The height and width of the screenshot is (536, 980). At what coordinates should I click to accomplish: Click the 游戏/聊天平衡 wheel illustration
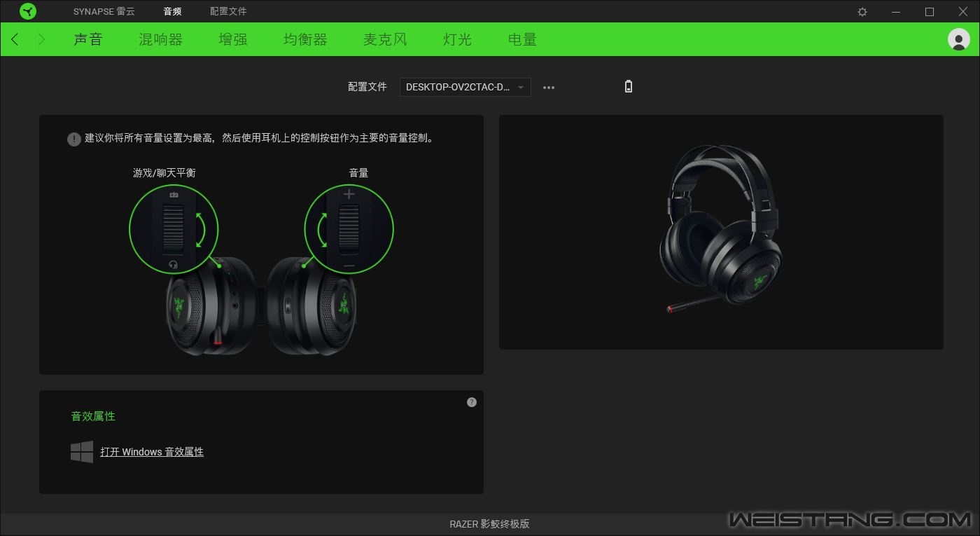(x=174, y=230)
